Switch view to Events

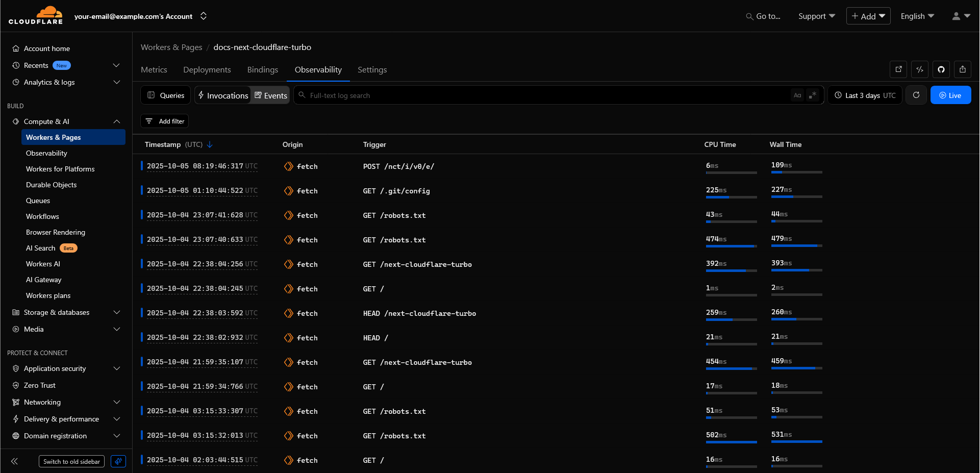pyautogui.click(x=270, y=95)
